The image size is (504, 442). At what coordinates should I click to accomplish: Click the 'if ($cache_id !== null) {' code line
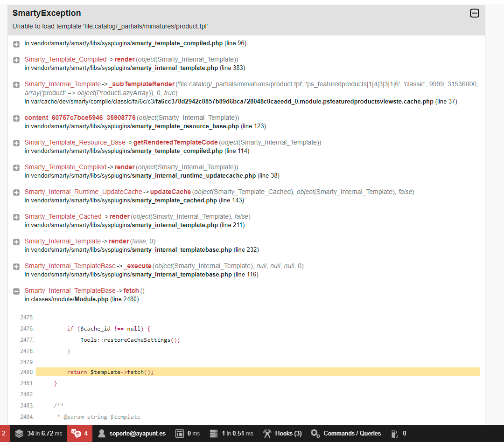point(109,329)
